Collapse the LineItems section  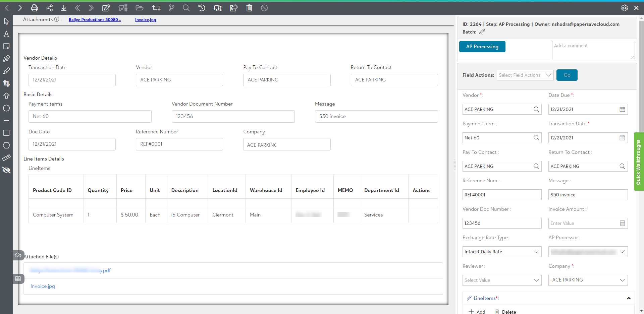point(629,298)
